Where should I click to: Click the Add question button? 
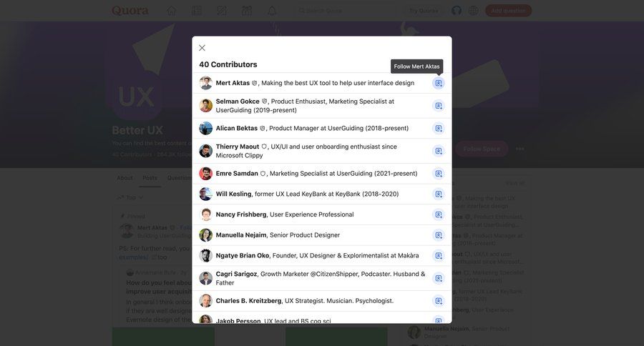tap(508, 11)
